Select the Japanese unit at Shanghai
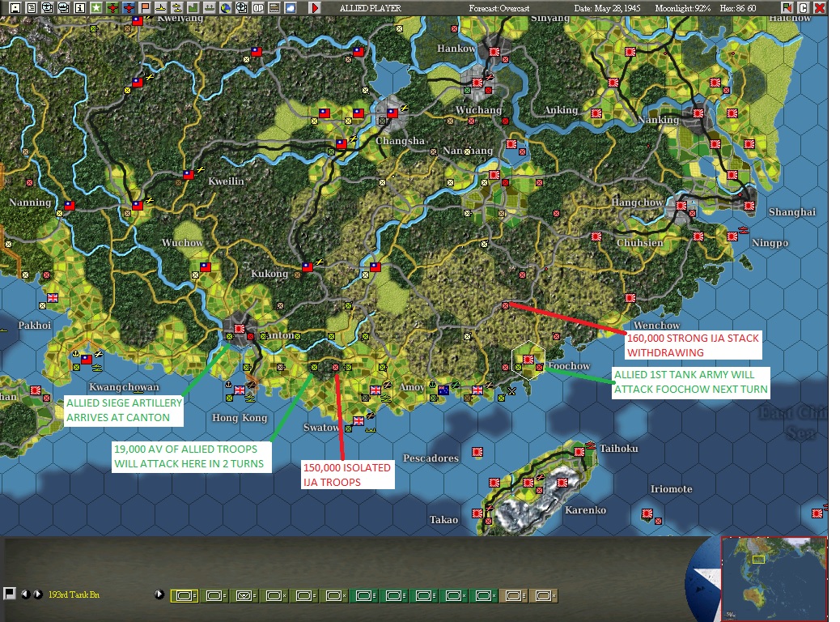Screen dimensions: 840x622 click(x=749, y=206)
